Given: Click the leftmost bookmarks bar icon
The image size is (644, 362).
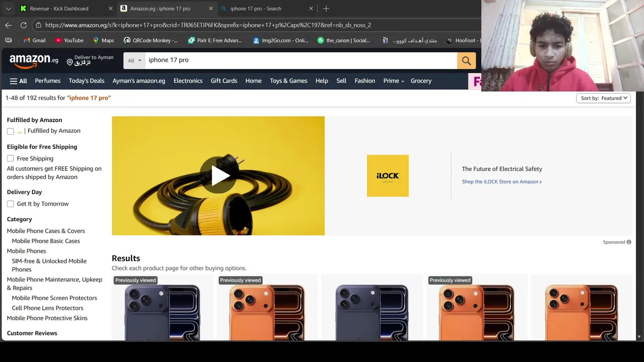Looking at the screenshot, I should tap(8, 40).
